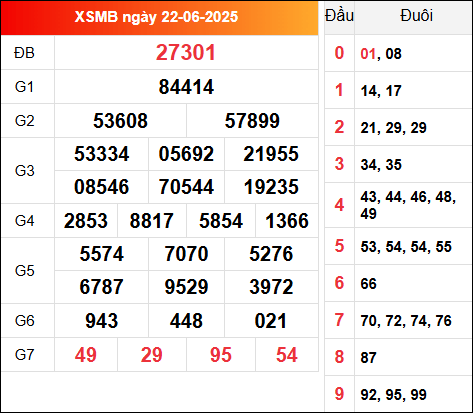This screenshot has height=413, width=473.
Task: Click tail values '01, 08'
Action: coord(381,54)
